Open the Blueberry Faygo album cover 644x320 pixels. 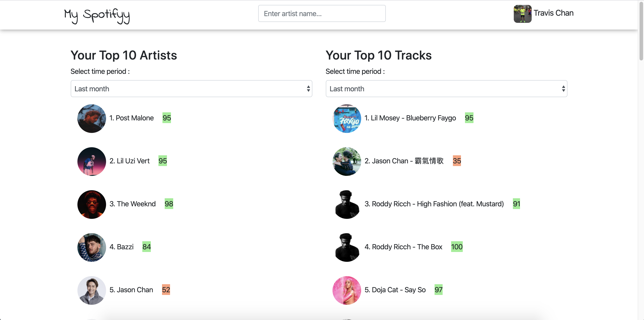pyautogui.click(x=347, y=119)
